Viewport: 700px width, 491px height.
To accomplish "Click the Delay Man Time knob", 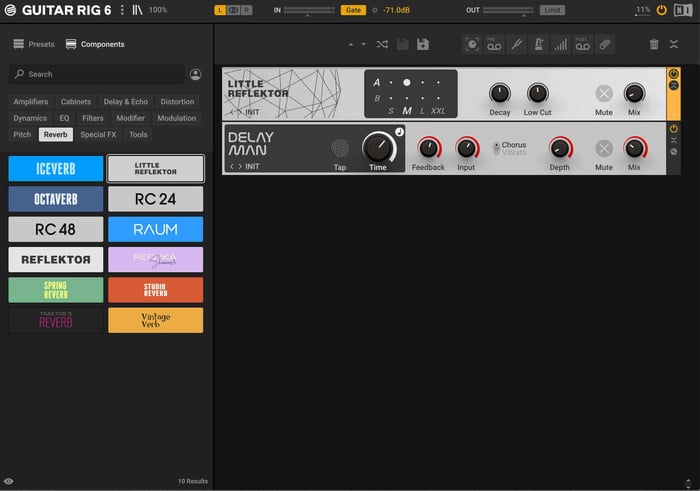I will 378,147.
